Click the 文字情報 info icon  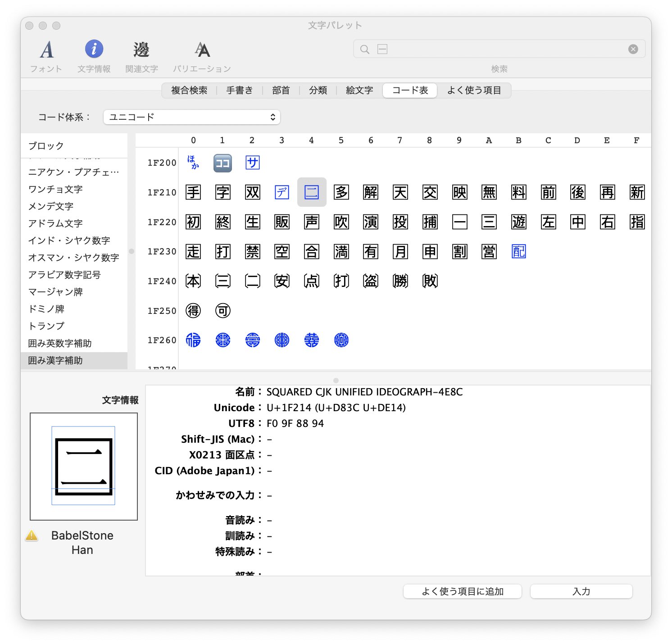[x=94, y=49]
